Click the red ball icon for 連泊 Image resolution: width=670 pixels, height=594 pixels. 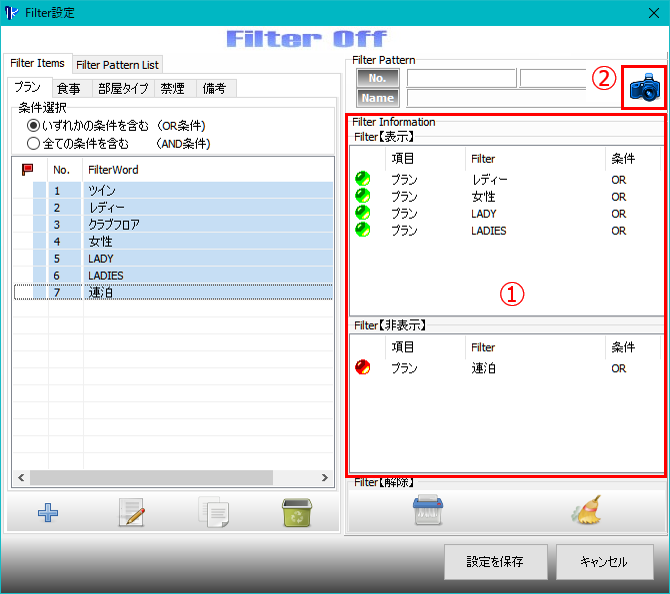click(363, 368)
